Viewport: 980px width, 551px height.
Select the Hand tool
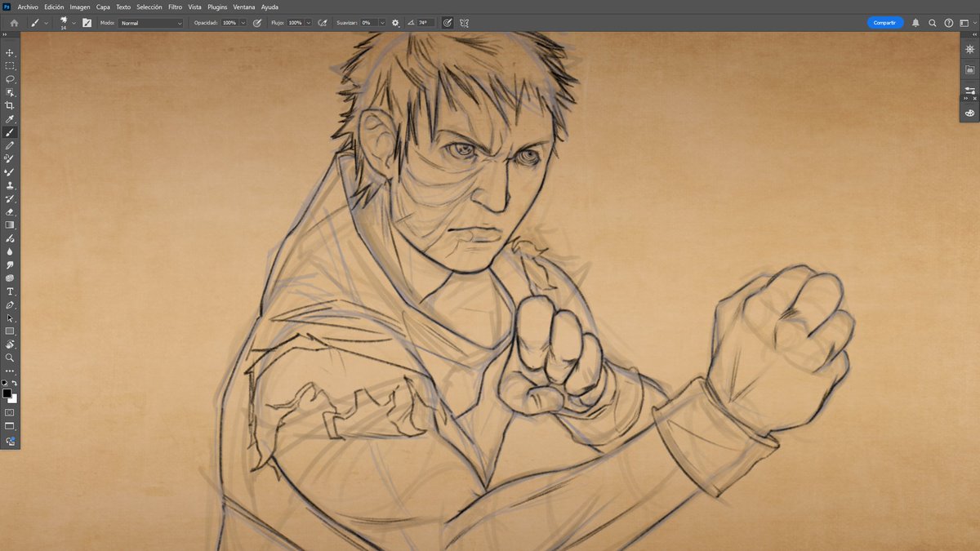(10, 344)
